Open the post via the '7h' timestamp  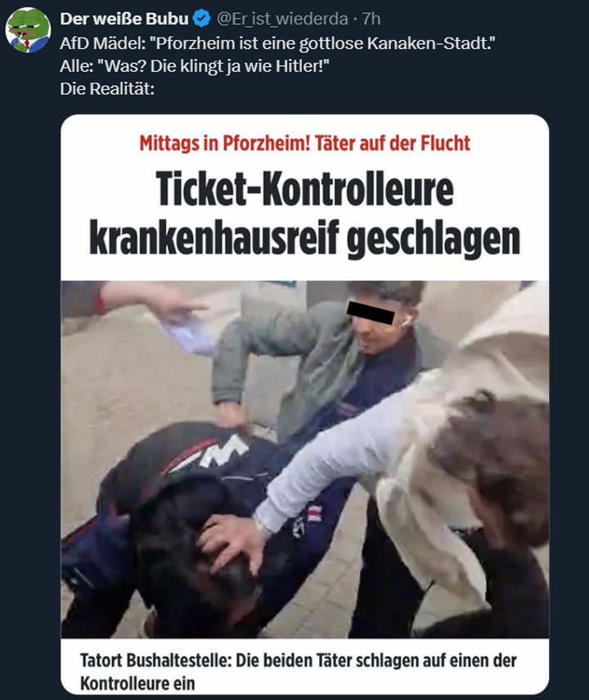tap(371, 19)
